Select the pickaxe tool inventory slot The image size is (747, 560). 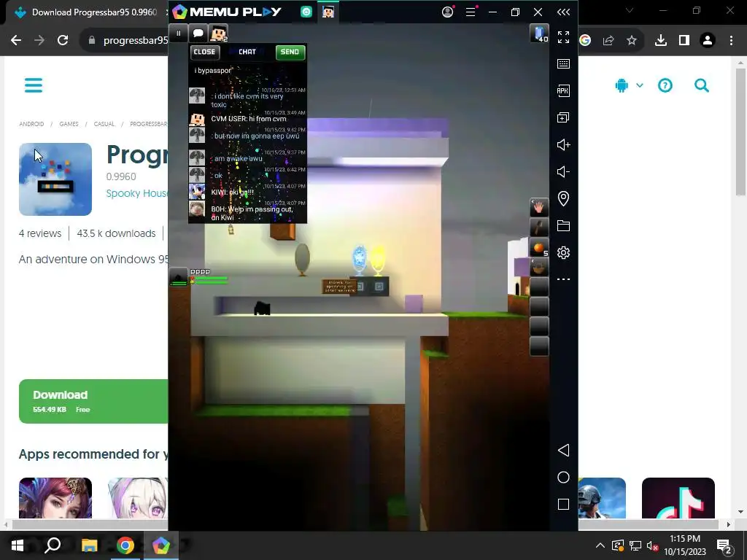539,227
